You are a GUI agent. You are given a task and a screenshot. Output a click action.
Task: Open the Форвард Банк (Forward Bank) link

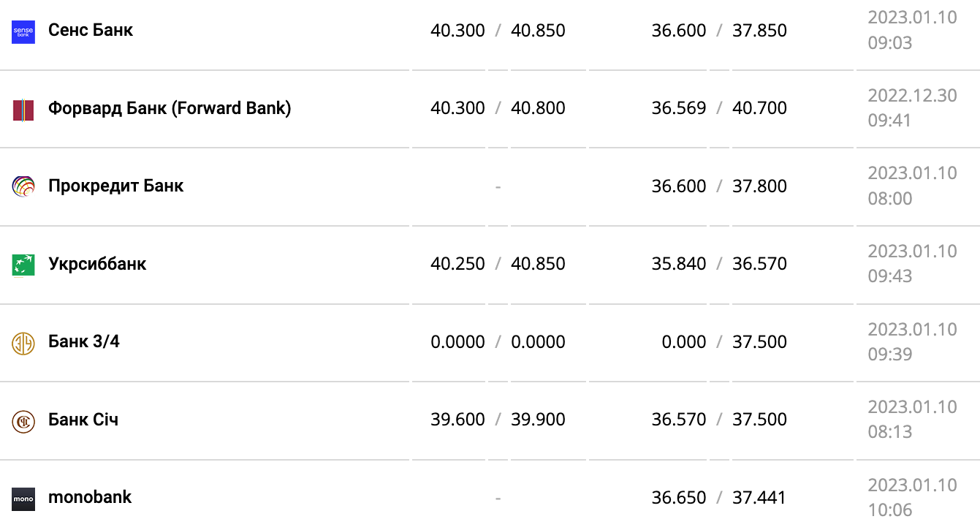click(x=170, y=108)
